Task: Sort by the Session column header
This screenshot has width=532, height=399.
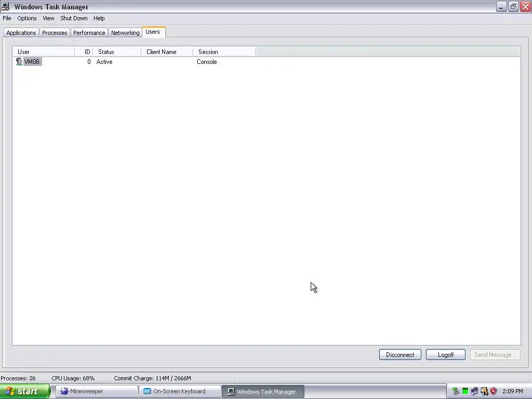Action: click(x=224, y=52)
